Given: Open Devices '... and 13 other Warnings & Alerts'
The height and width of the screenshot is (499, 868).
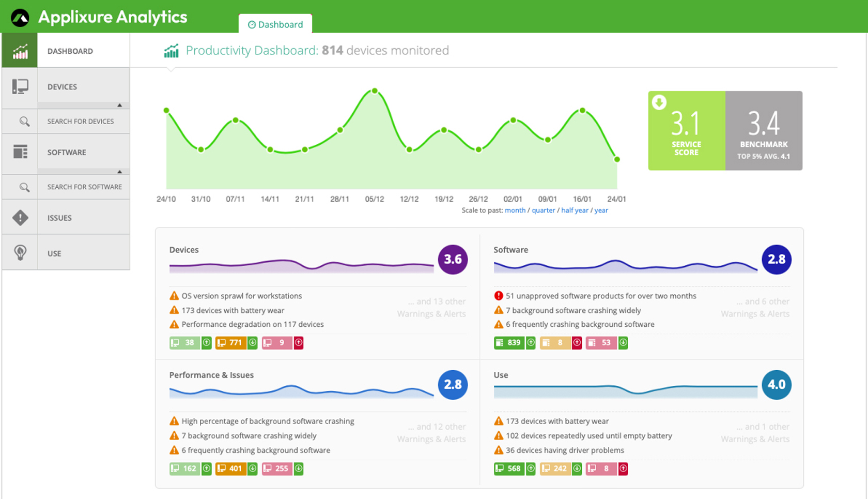Looking at the screenshot, I should coord(432,308).
